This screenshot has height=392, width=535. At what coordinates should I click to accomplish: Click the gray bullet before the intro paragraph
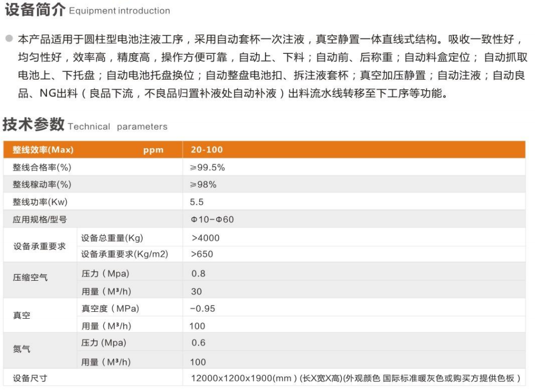(x=8, y=39)
